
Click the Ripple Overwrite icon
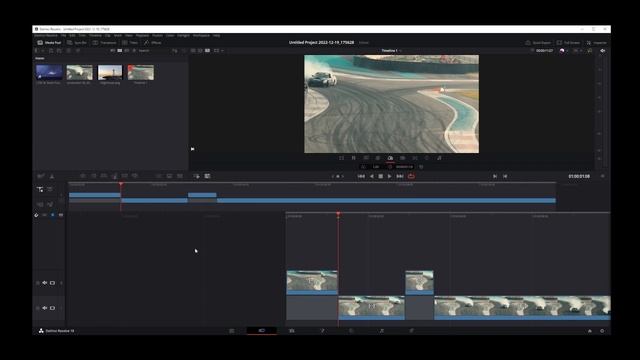coord(104,176)
